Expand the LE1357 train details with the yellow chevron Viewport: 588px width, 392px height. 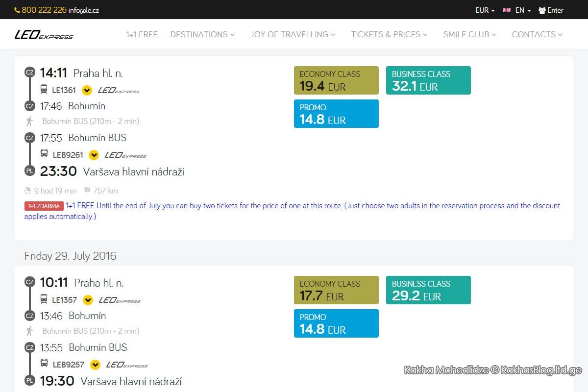coord(88,300)
